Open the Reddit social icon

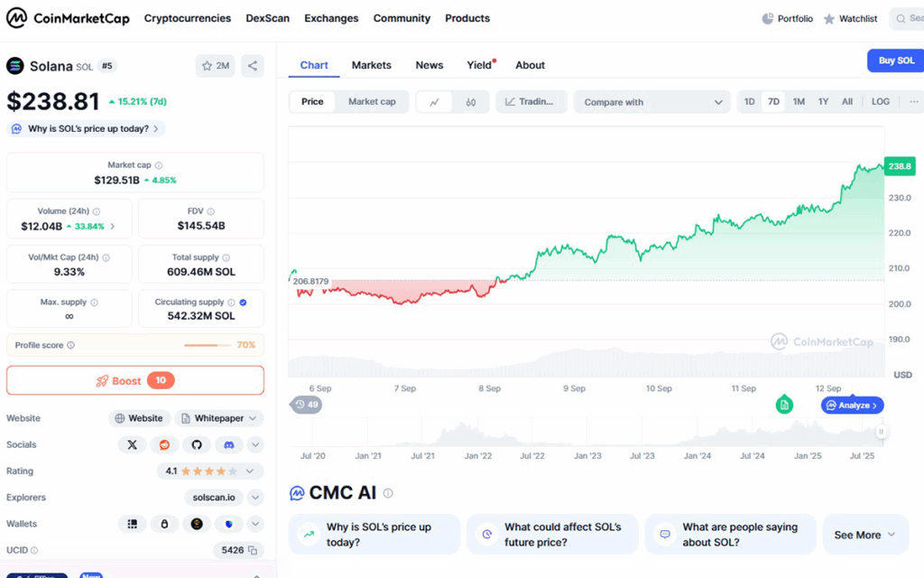(x=164, y=444)
